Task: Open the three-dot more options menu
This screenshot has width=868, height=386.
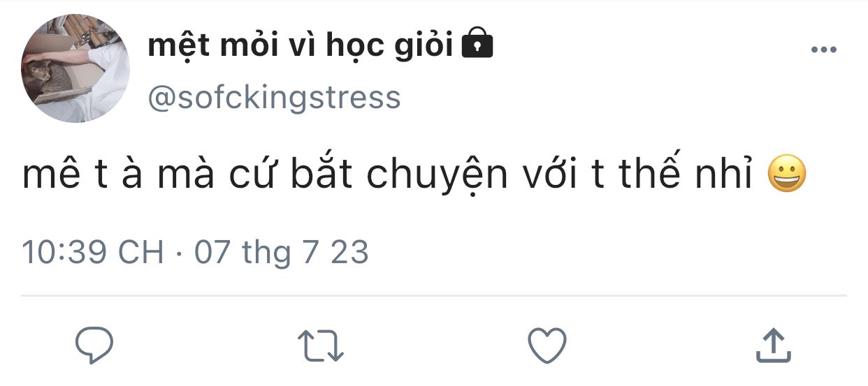Action: 823,50
